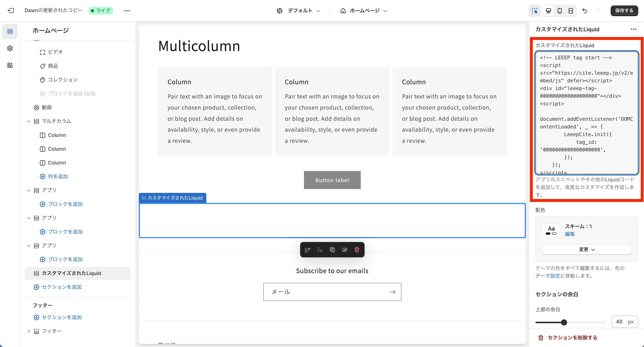Click the 保存する save button
Image resolution: width=644 pixels, height=347 pixels.
[x=624, y=11]
